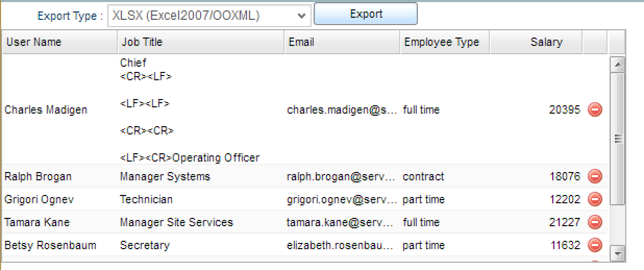Click the vertical scrollbar thumb

click(617, 138)
